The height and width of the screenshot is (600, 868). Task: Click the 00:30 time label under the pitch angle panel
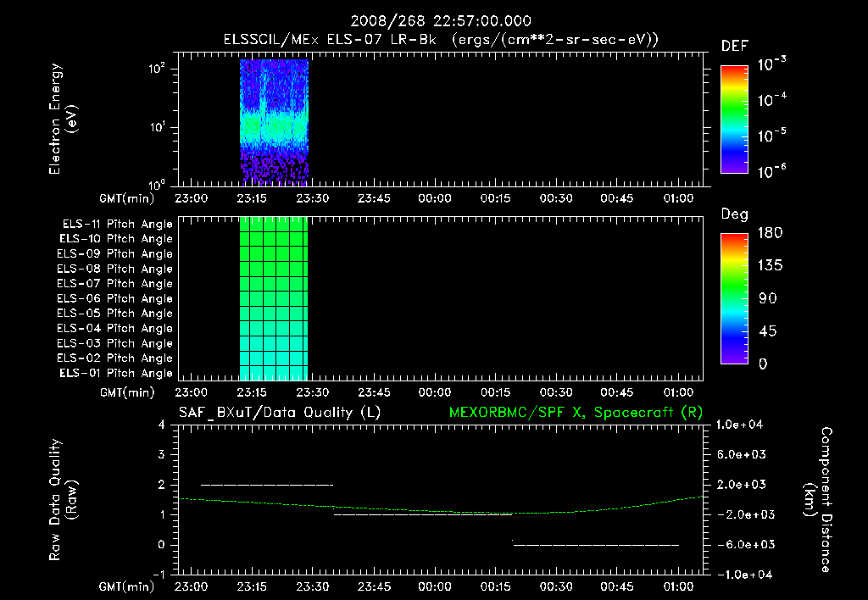click(x=556, y=392)
